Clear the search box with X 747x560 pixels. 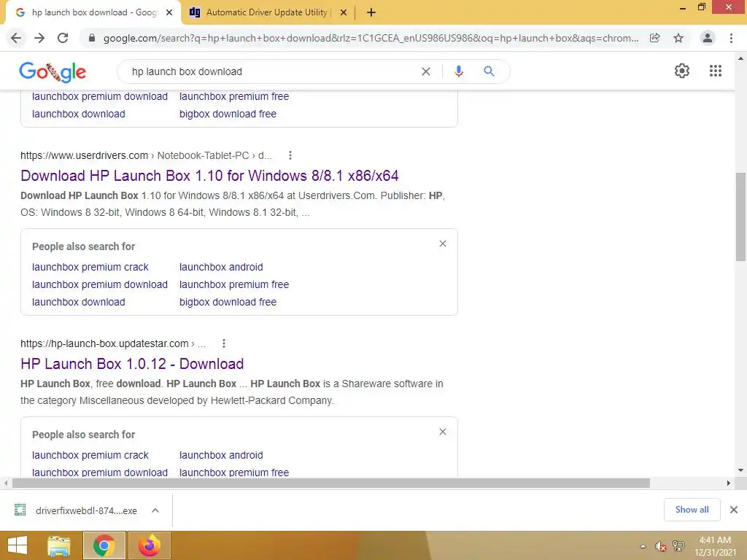click(x=426, y=71)
